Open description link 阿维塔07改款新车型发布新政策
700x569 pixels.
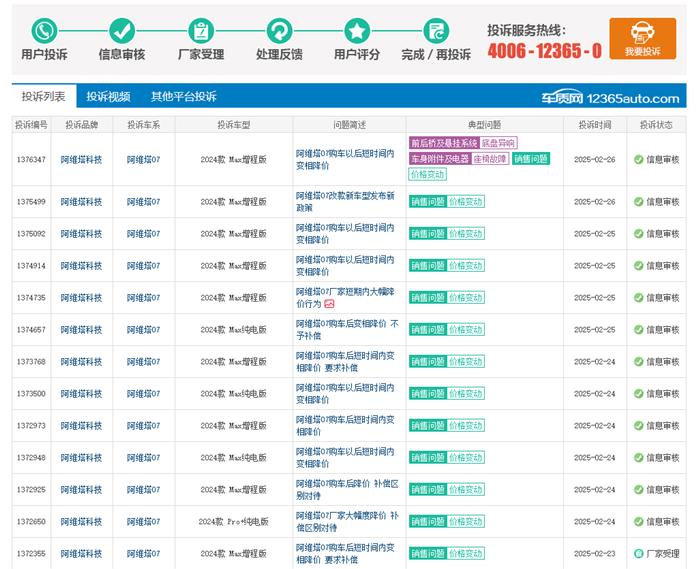point(345,202)
